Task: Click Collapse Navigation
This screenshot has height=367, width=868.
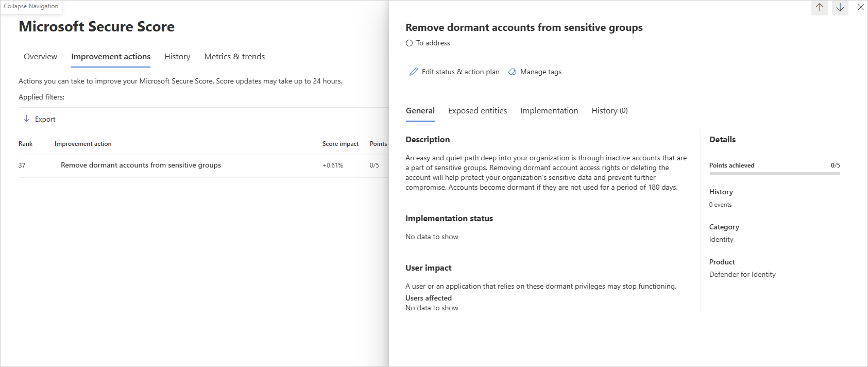Action: (x=31, y=6)
